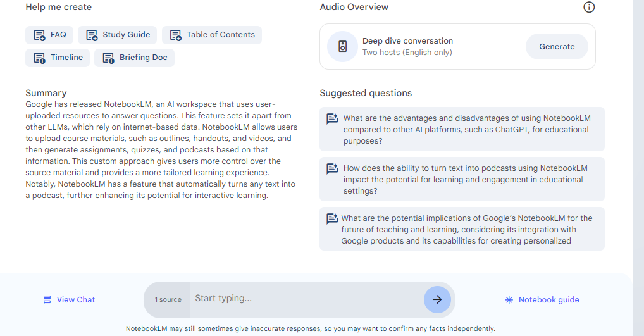This screenshot has width=644, height=336.
Task: Click icon beside potential implications question
Action: 332,218
